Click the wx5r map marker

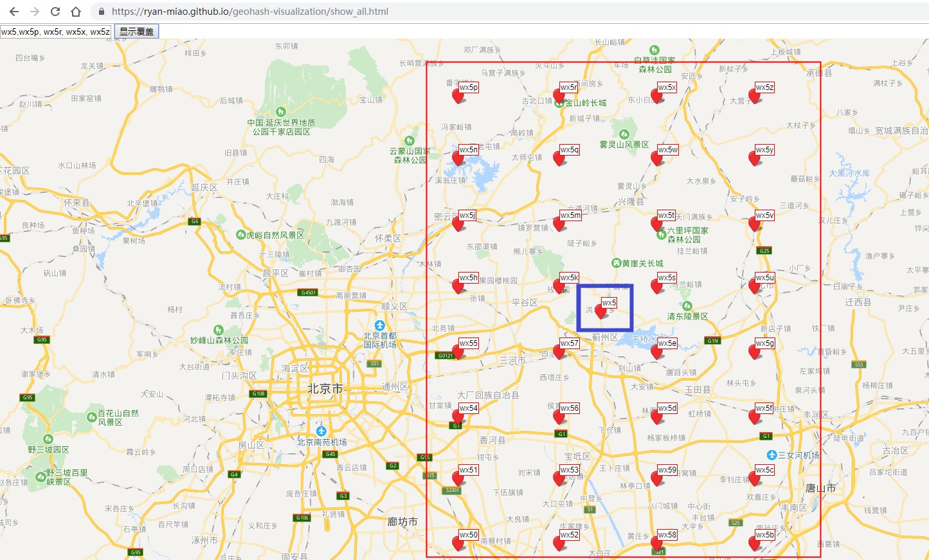pos(559,96)
